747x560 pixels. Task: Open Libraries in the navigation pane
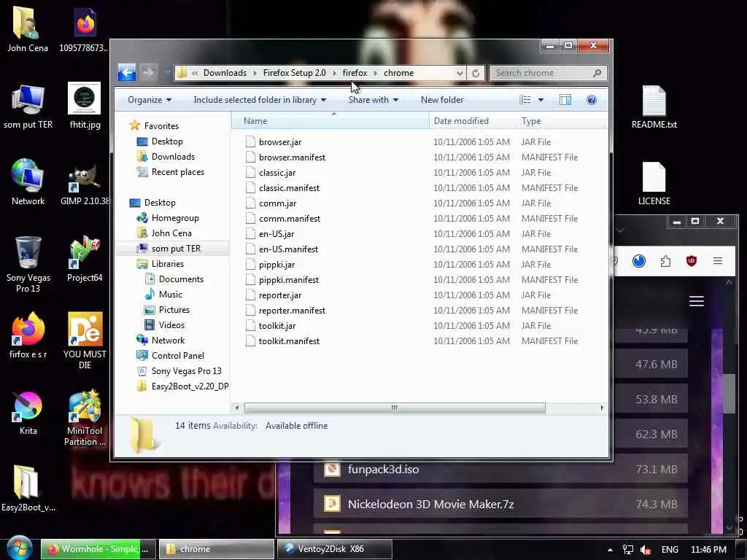pos(167,264)
